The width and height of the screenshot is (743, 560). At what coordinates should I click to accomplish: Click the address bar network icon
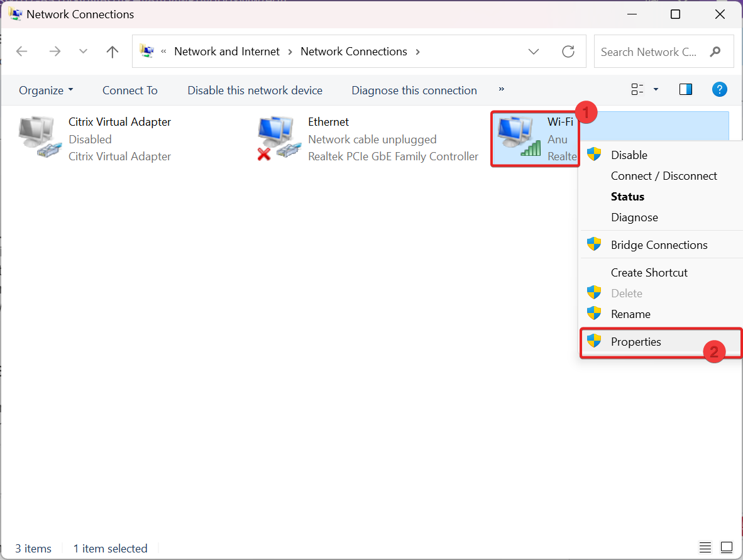tap(147, 51)
